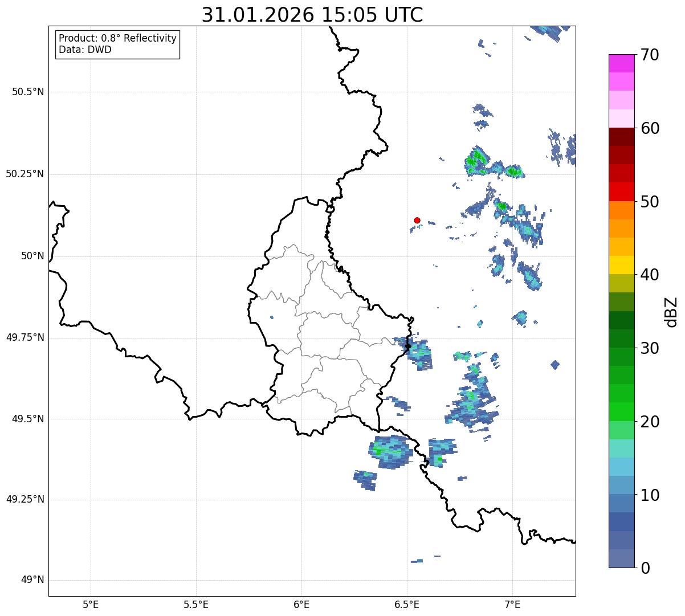Click the 70 colorbar tick label
The height and width of the screenshot is (616, 685).
coord(650,55)
